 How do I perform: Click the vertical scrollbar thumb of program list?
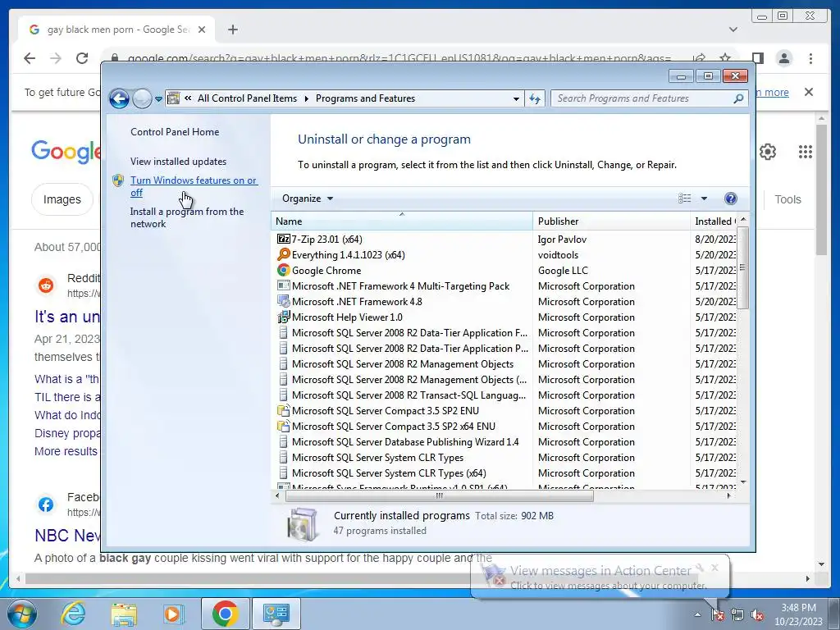(742, 268)
